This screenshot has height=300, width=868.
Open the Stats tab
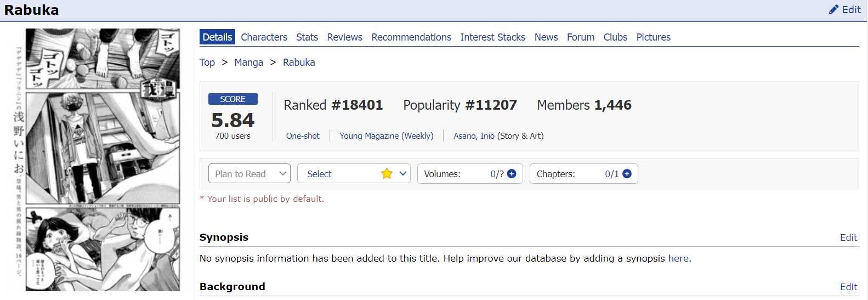pyautogui.click(x=307, y=37)
